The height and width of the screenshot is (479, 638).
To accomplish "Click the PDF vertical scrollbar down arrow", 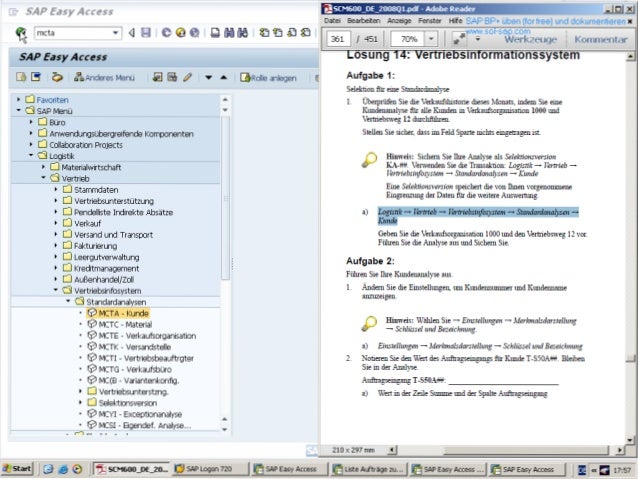I will tap(630, 440).
